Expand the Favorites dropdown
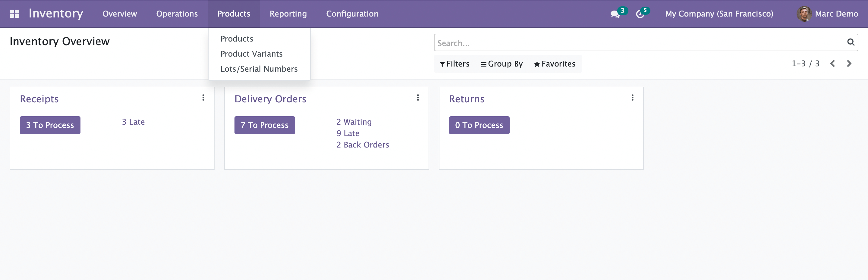 coord(555,64)
